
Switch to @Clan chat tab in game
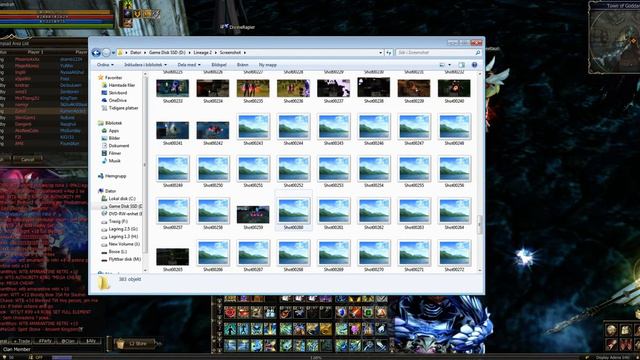[x=68, y=341]
